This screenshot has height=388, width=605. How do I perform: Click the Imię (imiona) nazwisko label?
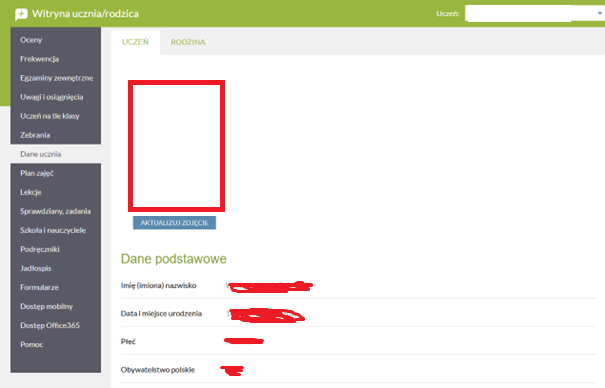click(x=159, y=285)
